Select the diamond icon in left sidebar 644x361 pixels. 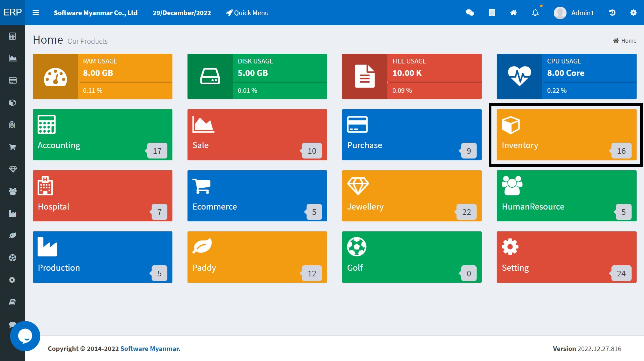click(12, 169)
